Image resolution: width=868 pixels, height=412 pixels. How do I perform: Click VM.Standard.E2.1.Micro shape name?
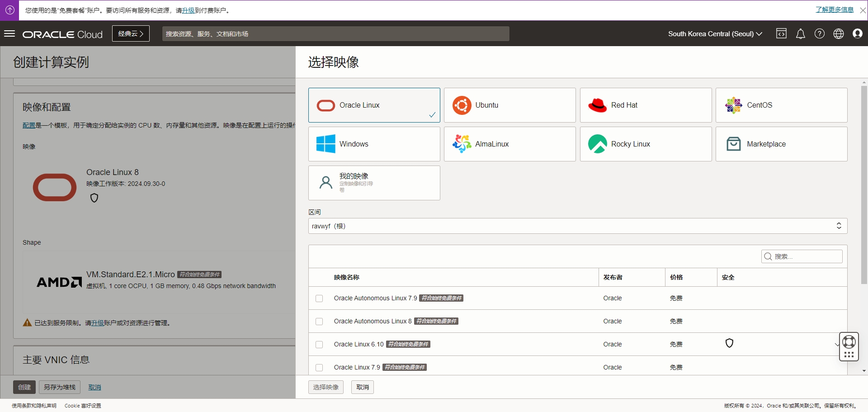tap(130, 275)
